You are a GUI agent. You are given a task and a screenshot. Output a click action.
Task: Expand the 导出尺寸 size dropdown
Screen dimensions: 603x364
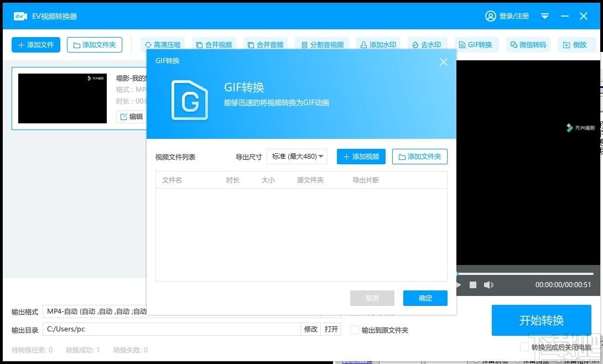[x=297, y=157]
